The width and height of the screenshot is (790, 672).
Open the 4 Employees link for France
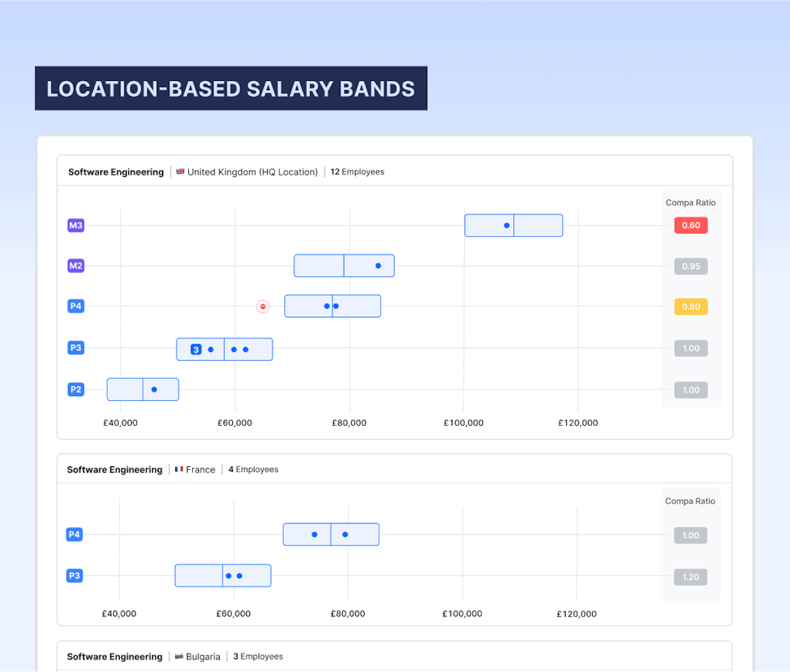[253, 469]
